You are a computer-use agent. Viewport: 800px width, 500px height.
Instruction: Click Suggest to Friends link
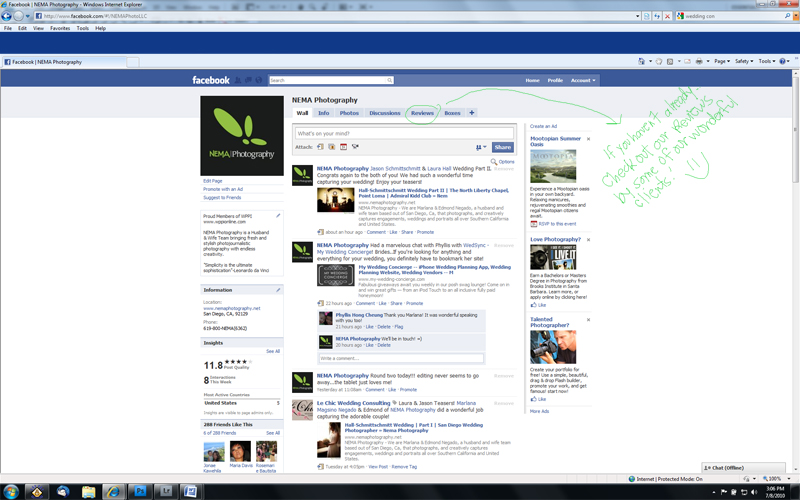click(x=222, y=197)
